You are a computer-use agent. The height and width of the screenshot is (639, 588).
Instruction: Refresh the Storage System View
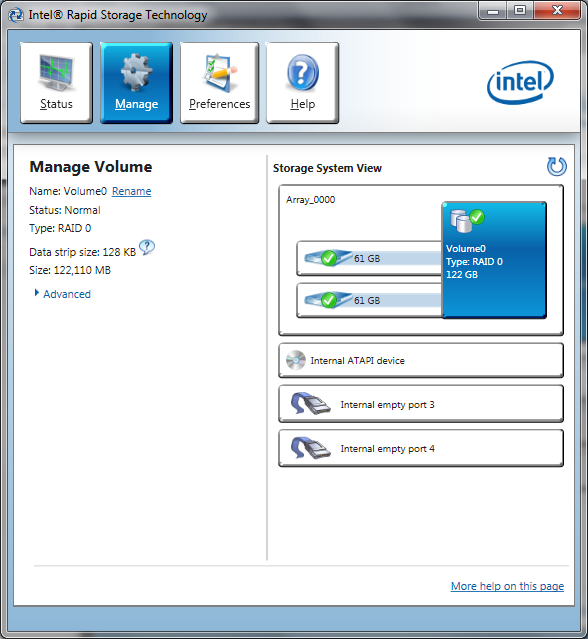tap(557, 166)
